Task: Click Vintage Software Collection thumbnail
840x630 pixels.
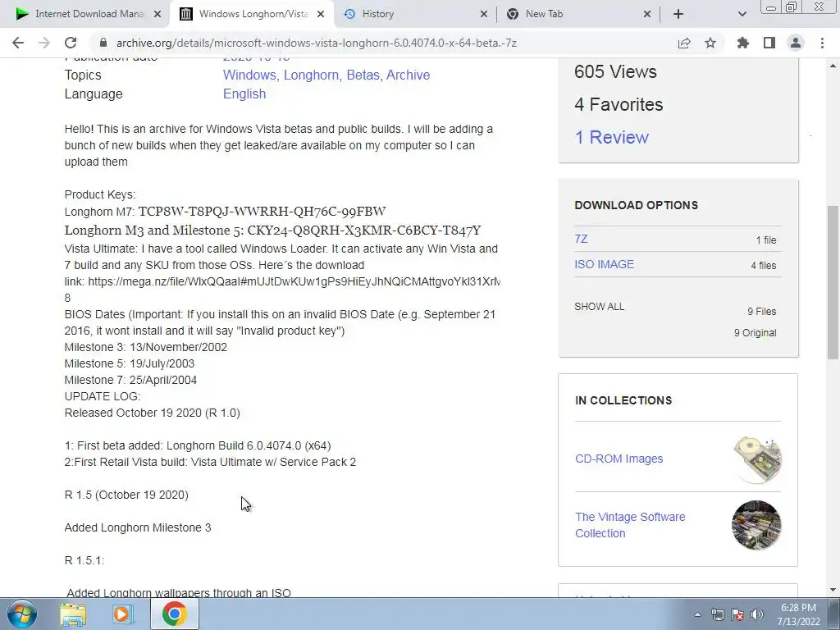Action: click(756, 525)
